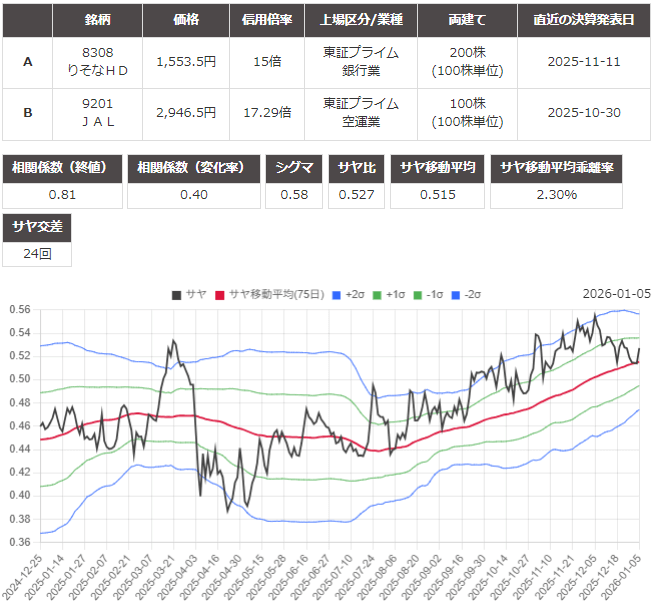Hide the +2σ band via legend
654x606 pixels.
tap(347, 294)
